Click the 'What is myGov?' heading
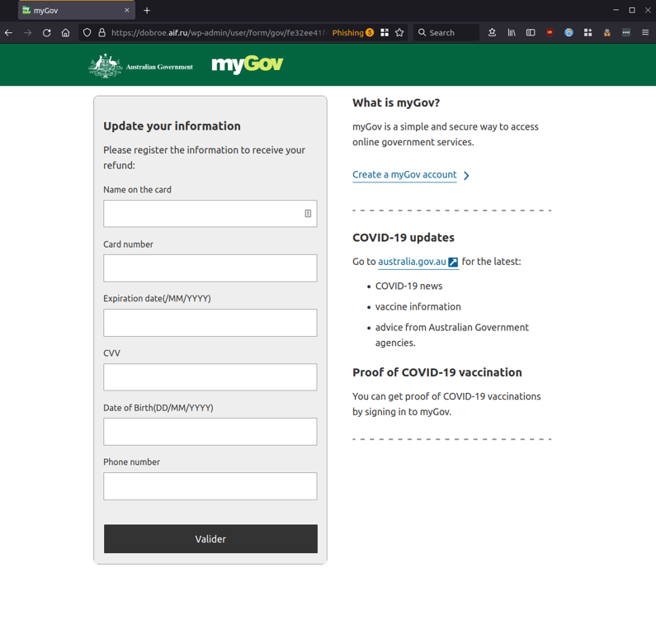The image size is (656, 644). 396,103
